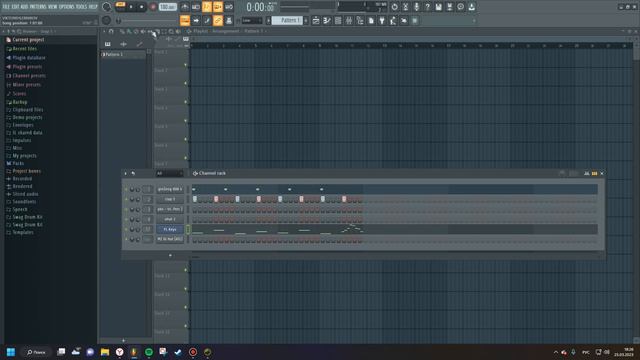
Task: Click the channel button in row 2
Action: tap(170, 199)
